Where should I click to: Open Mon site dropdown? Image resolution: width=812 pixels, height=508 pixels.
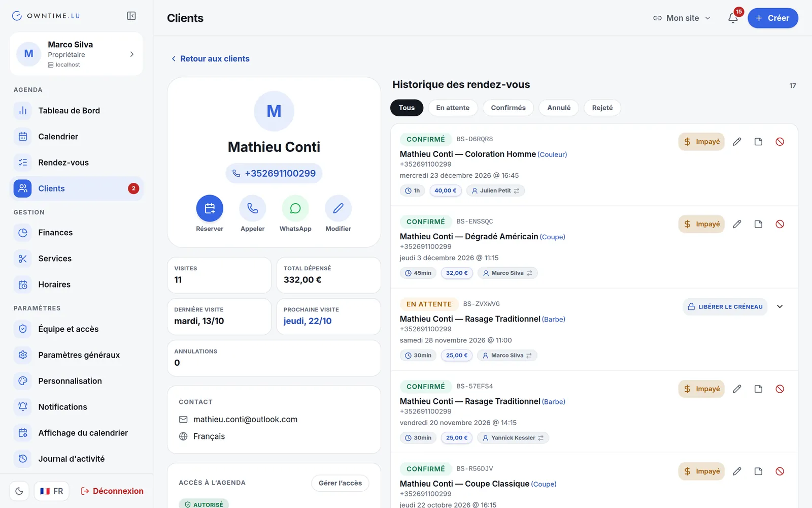click(x=682, y=18)
